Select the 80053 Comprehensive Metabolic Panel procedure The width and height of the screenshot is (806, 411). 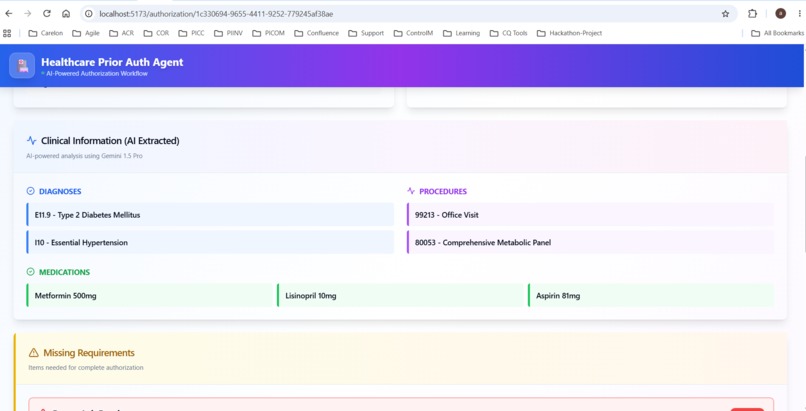click(590, 242)
